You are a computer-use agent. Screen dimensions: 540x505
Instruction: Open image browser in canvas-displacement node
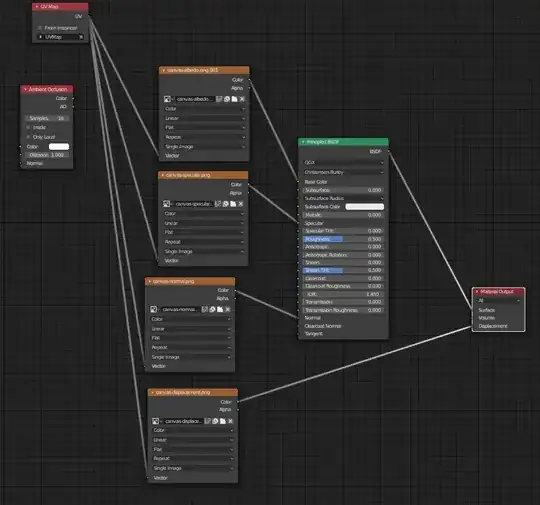pyautogui.click(x=156, y=421)
